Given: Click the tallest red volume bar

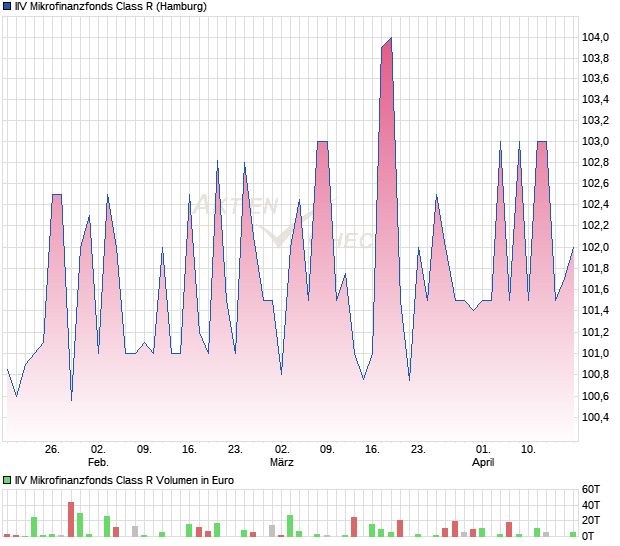Looking at the screenshot, I should [71, 519].
